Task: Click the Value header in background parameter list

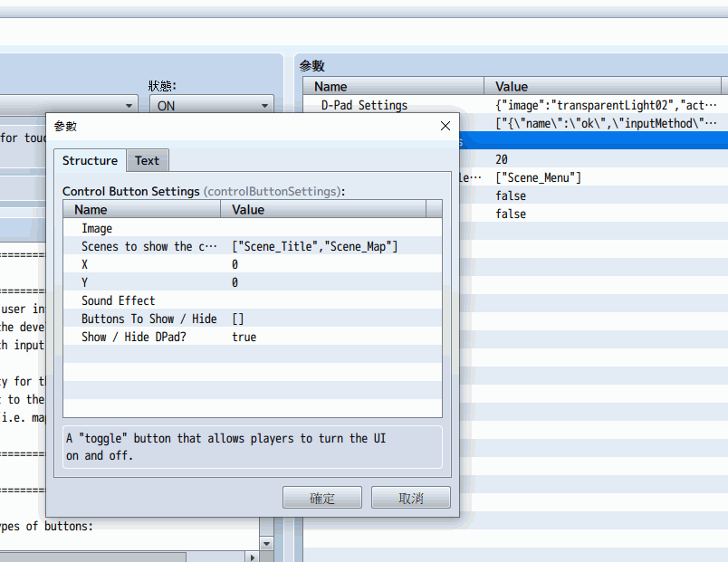Action: pos(603,86)
